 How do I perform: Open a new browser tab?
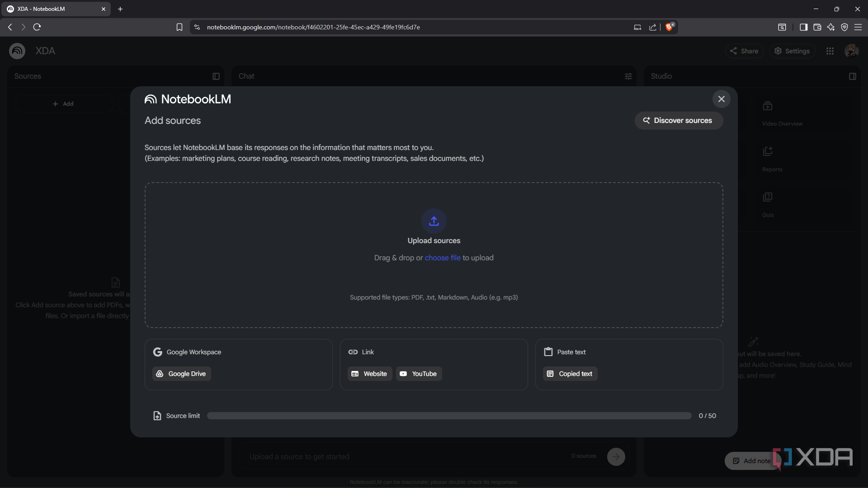coord(120,9)
